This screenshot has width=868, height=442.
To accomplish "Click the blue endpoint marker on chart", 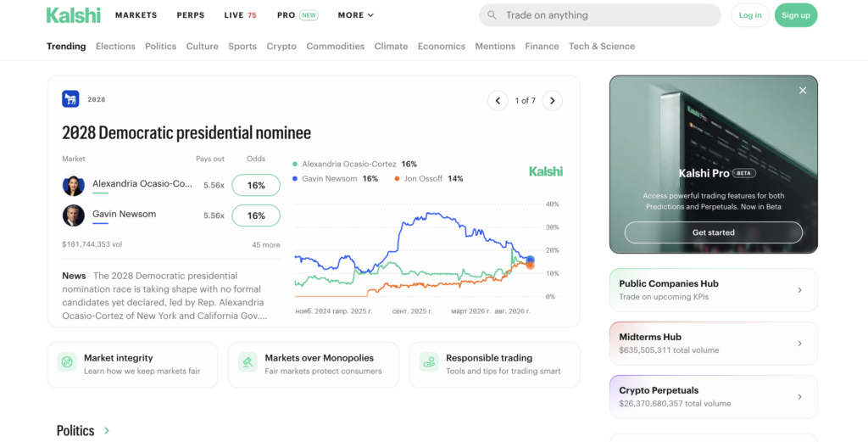I will [x=531, y=260].
